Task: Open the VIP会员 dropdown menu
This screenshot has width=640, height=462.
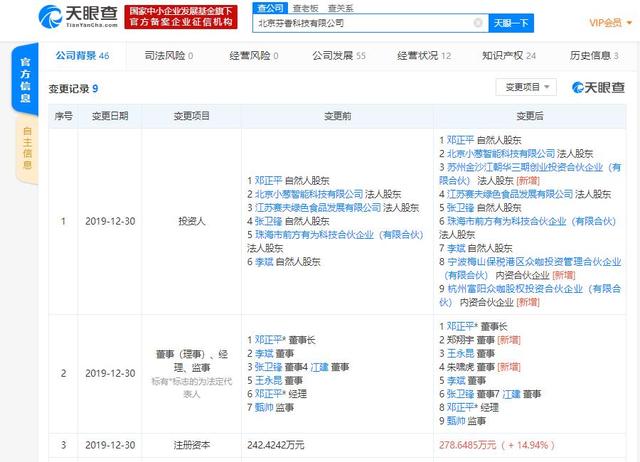Action: tap(611, 23)
